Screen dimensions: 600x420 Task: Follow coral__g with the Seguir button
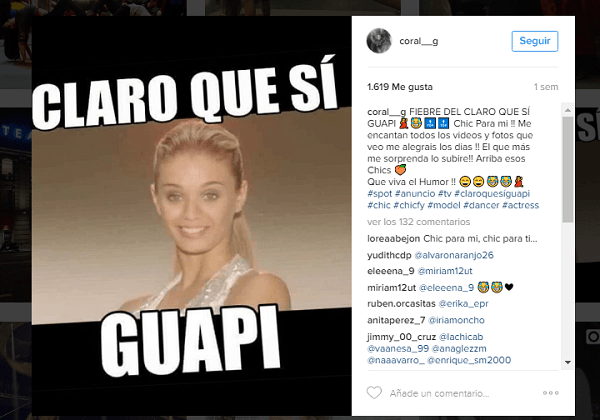coord(535,41)
